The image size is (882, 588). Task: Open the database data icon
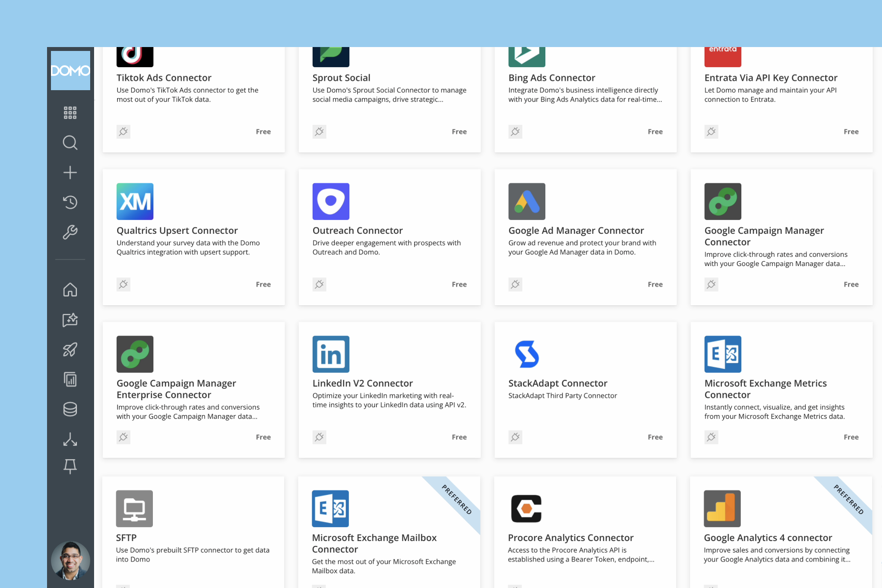coord(70,409)
